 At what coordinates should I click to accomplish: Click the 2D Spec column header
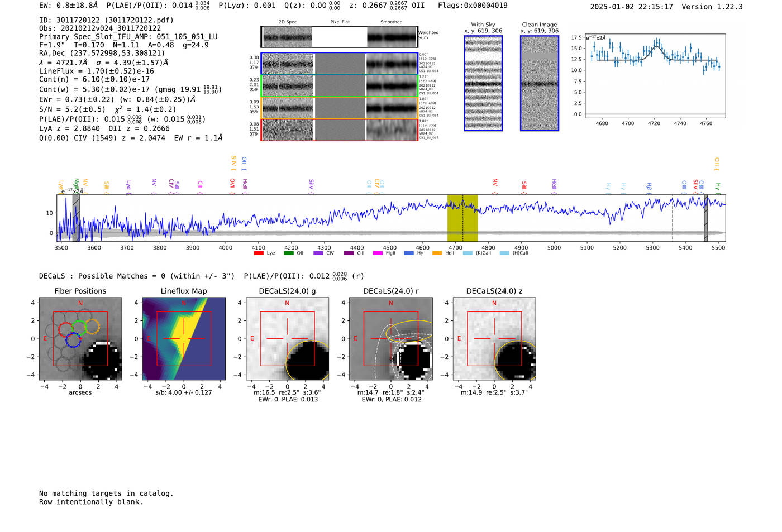288,22
